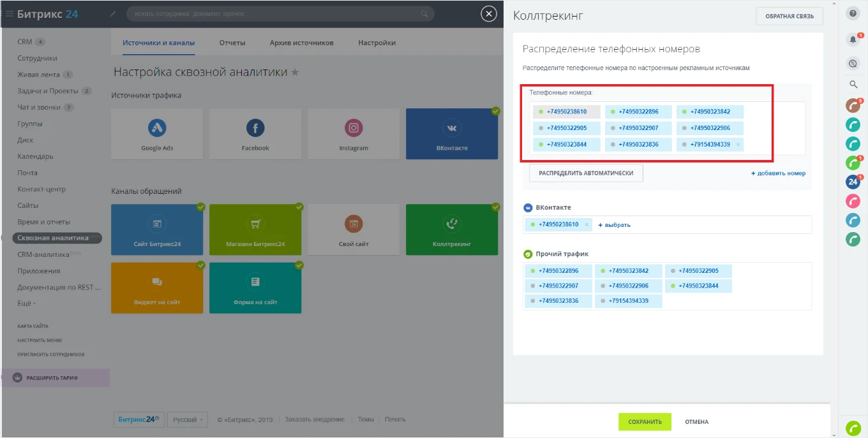Open the chat messages icon in right bar
868x438 pixels.
point(853,63)
